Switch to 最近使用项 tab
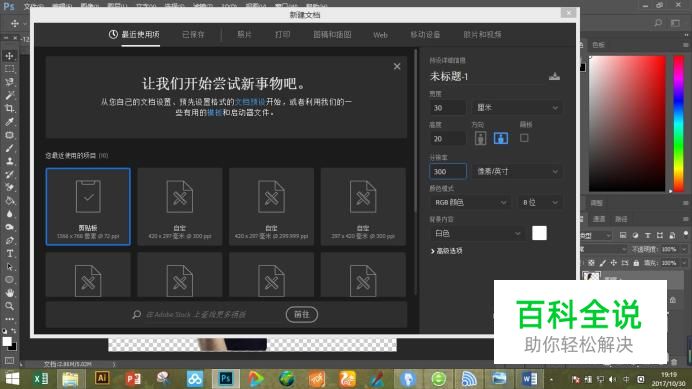The height and width of the screenshot is (389, 692). [134, 34]
